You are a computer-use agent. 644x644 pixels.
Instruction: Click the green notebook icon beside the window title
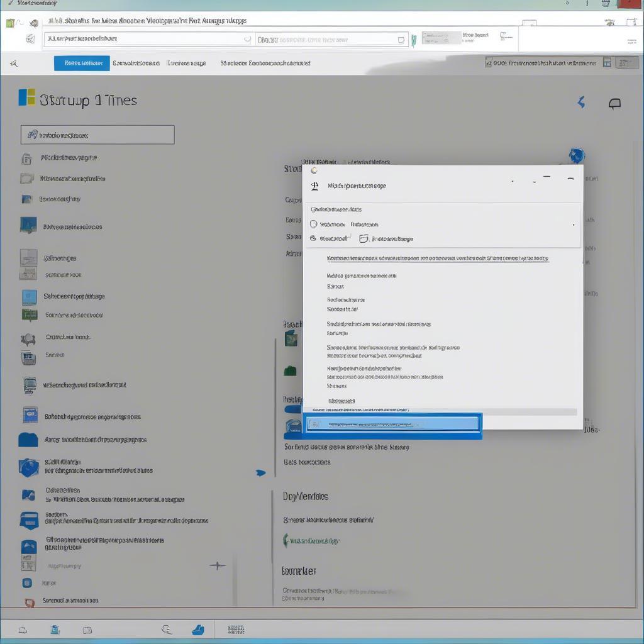[10, 23]
